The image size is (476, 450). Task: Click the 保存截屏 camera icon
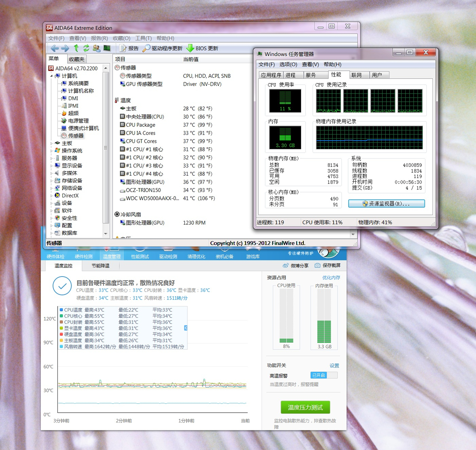point(317,265)
